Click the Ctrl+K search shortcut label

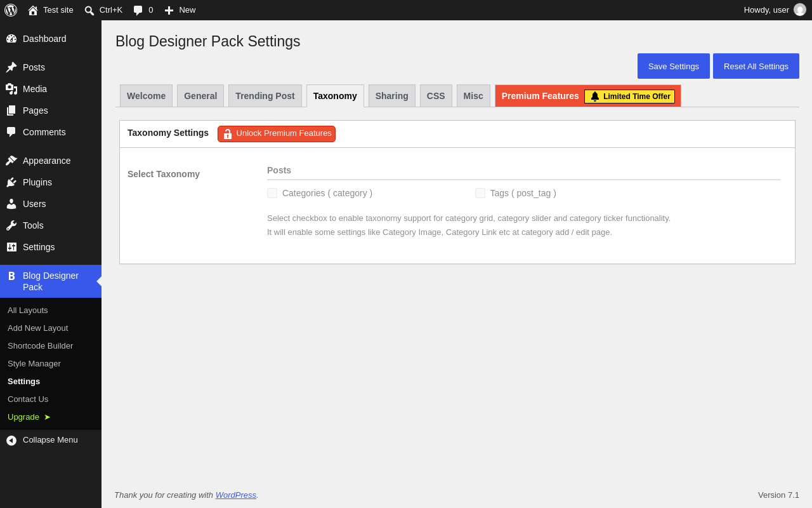[x=111, y=10]
